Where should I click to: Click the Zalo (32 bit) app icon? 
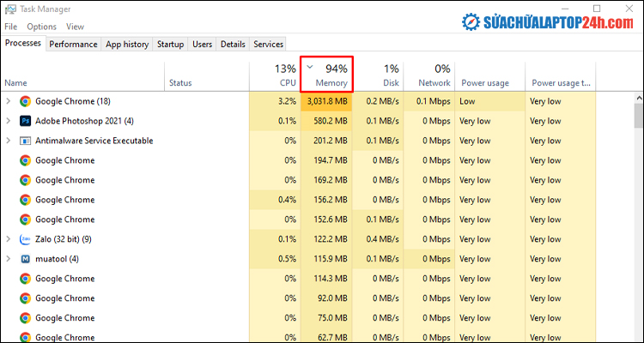26,239
